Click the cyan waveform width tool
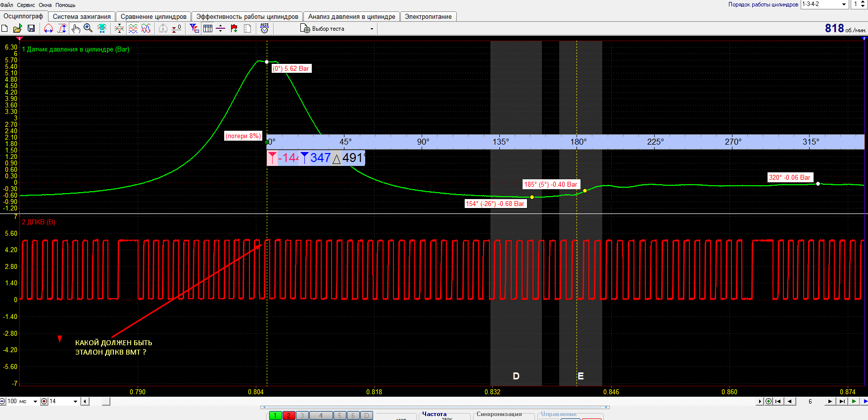 pos(102,28)
